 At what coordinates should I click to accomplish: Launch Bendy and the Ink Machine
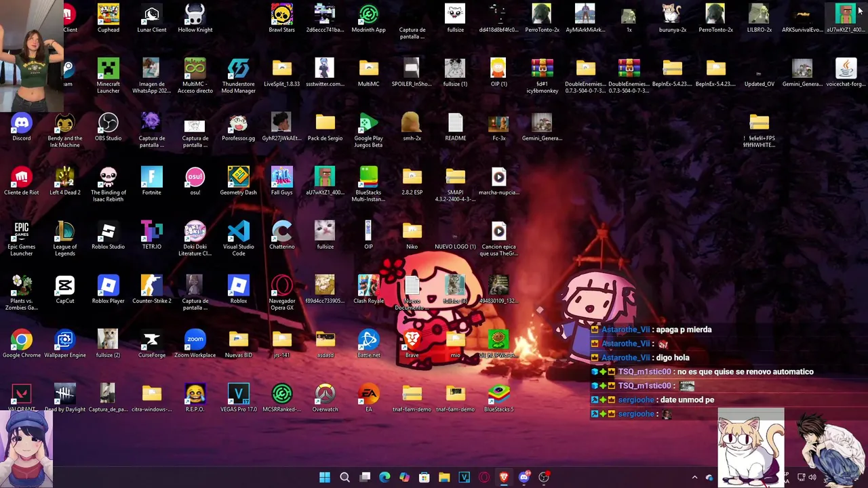click(65, 130)
